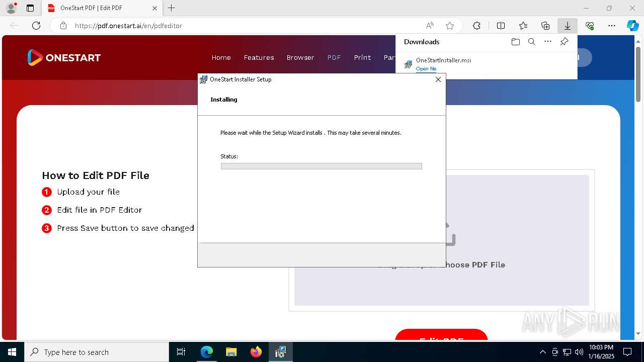
Task: Open the Browser nav item
Action: click(300, 57)
